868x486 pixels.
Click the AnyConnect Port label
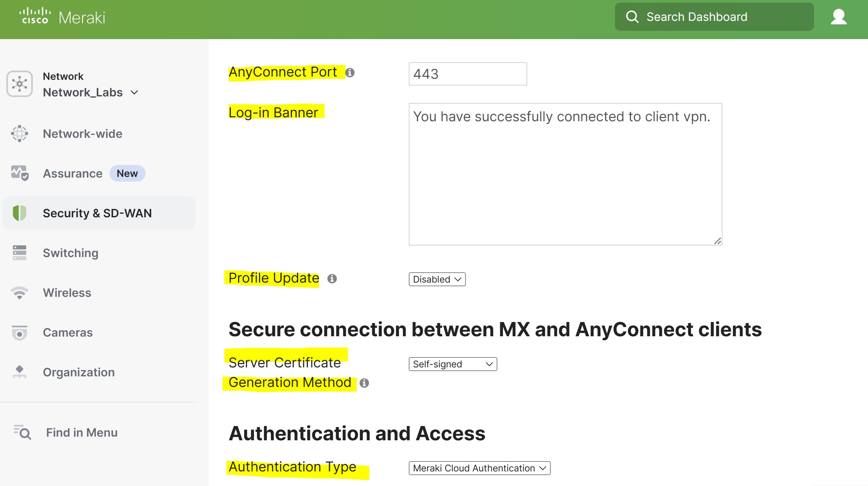[x=282, y=72]
